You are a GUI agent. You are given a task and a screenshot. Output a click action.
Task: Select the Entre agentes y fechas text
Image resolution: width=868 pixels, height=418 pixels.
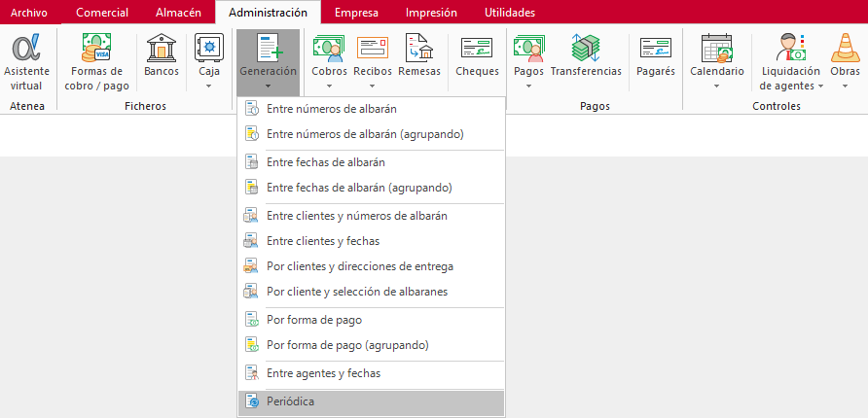click(324, 373)
